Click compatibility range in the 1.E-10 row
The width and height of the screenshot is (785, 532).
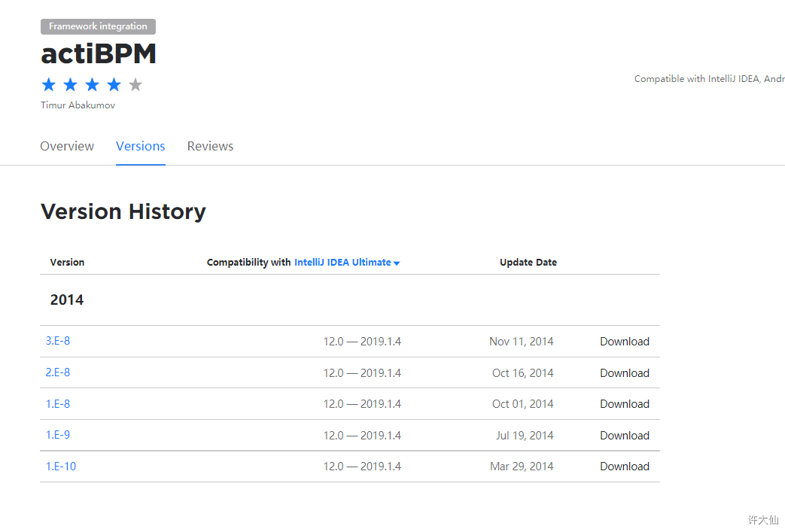coord(362,467)
